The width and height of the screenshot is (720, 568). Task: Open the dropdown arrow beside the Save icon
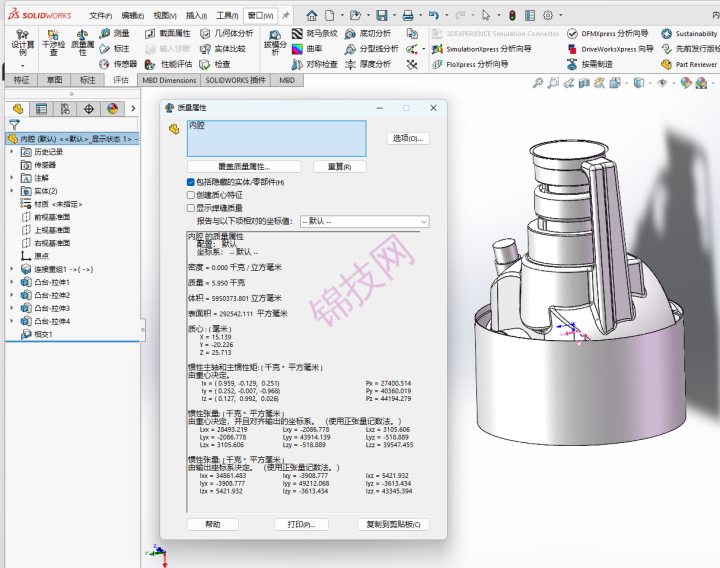pyautogui.click(x=394, y=16)
